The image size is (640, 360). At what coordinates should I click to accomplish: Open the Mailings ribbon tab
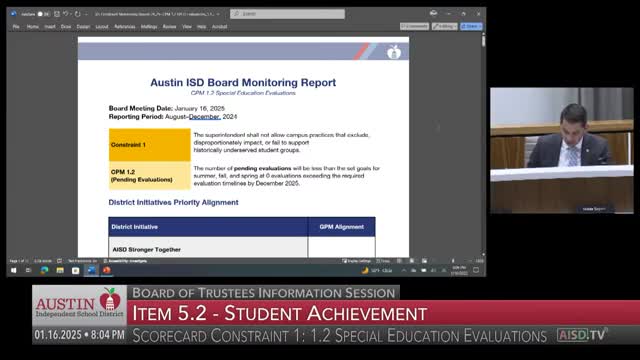149,27
